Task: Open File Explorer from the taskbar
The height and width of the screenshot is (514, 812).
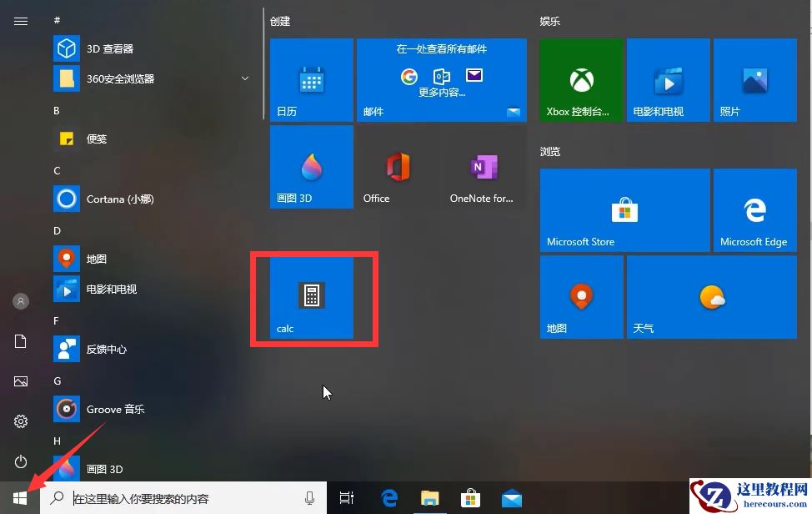Action: pos(430,497)
